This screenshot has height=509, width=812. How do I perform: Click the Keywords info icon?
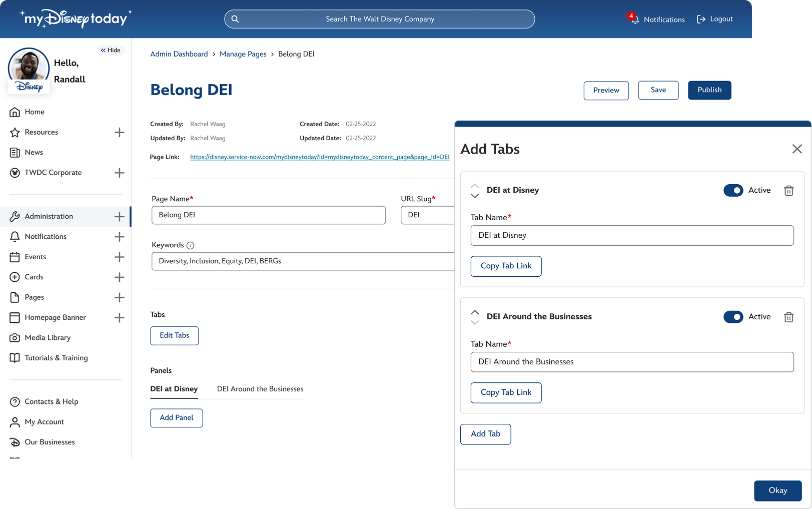190,245
